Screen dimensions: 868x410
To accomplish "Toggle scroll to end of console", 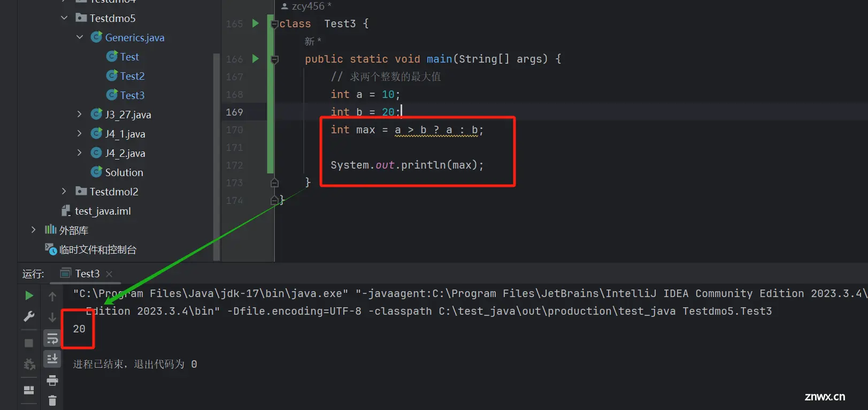I will [52, 359].
